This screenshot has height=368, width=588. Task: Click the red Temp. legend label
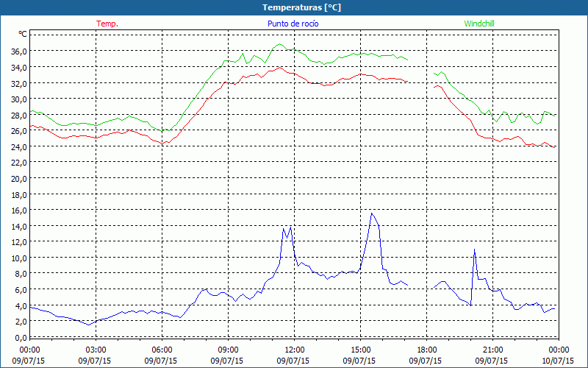pos(107,24)
